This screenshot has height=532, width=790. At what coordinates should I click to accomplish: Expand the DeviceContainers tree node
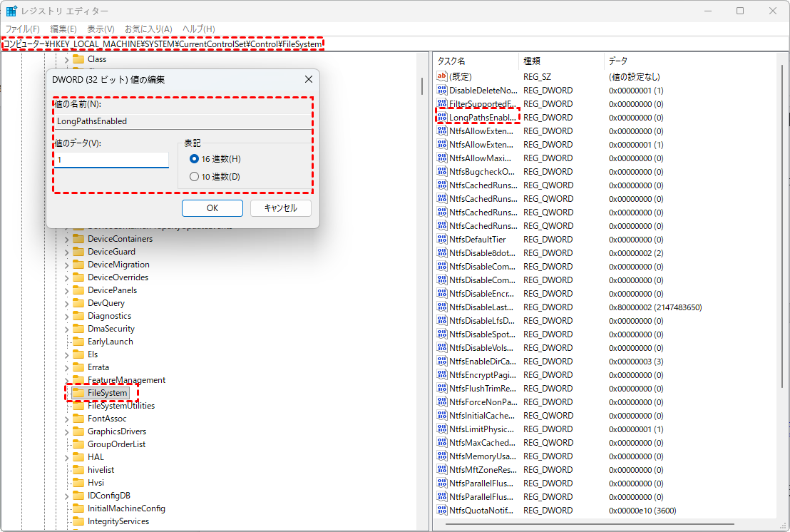66,240
